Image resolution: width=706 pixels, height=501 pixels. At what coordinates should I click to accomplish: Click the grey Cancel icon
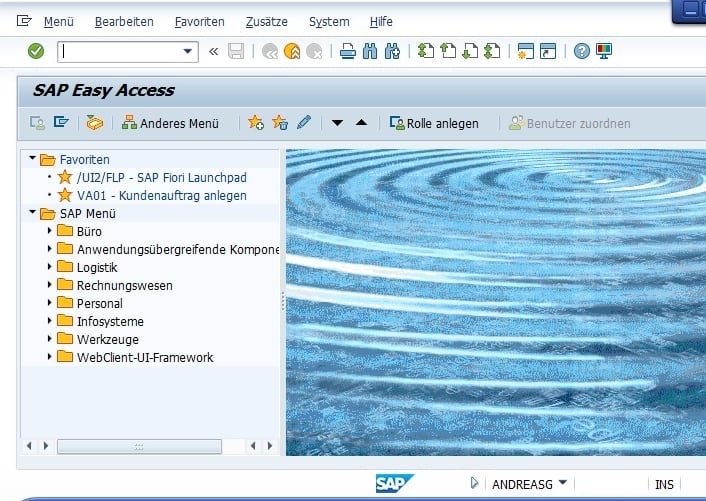coord(314,51)
